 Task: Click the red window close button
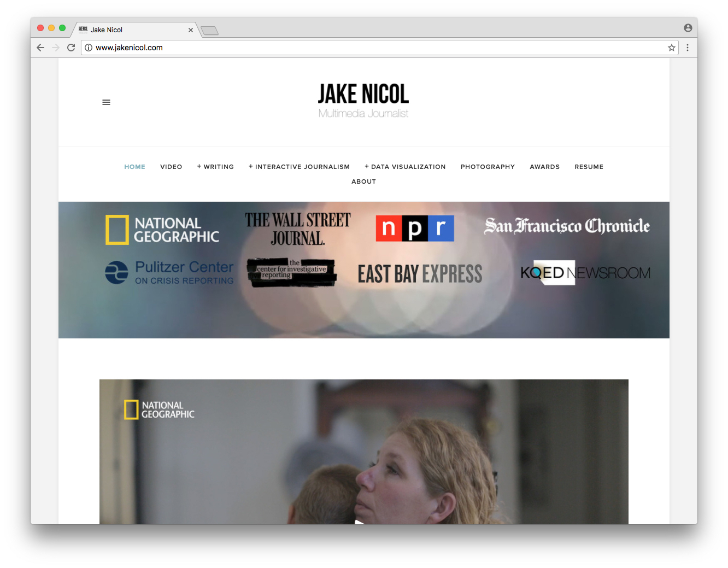pos(40,28)
